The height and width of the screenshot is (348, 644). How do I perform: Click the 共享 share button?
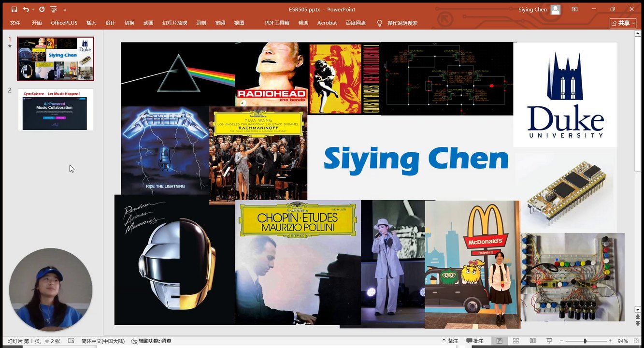tap(623, 23)
